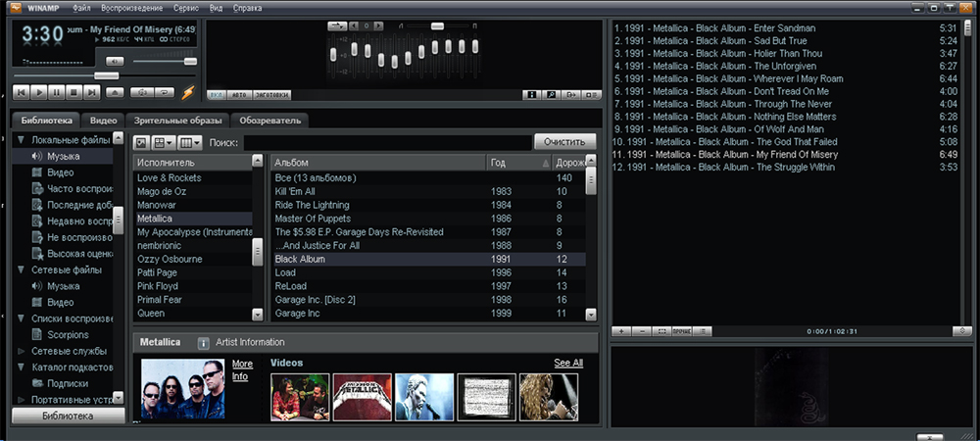Click the minus remove-from-playlist button
The height and width of the screenshot is (441, 980).
(x=642, y=331)
